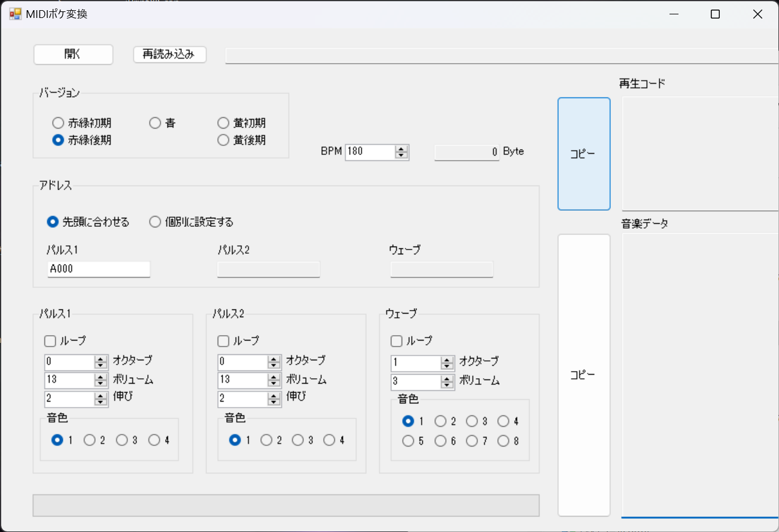Choose the 黄後期 version option
The image size is (779, 532).
[x=223, y=140]
